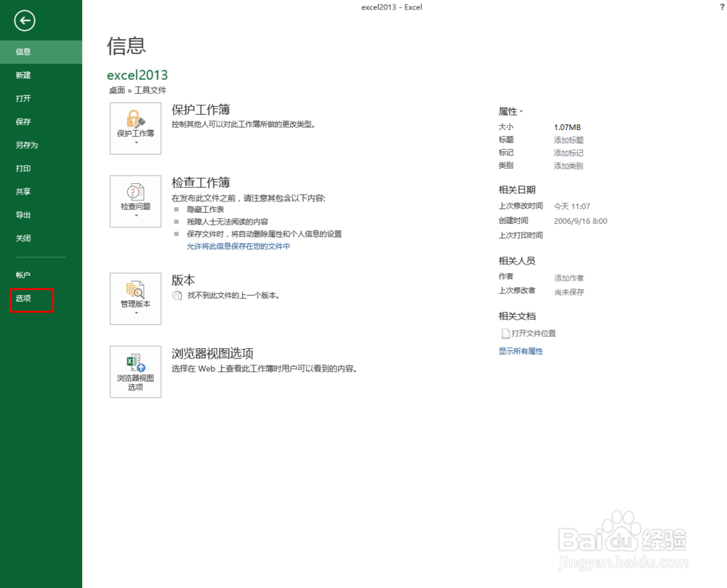Click the 打开文件位置 document icon
The width and height of the screenshot is (727, 588).
pyautogui.click(x=505, y=333)
